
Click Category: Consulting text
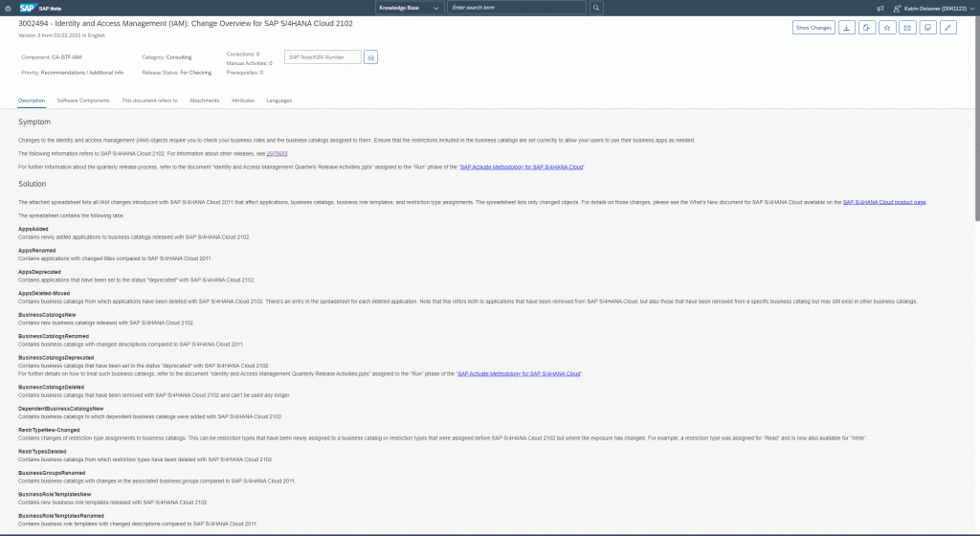(x=167, y=56)
